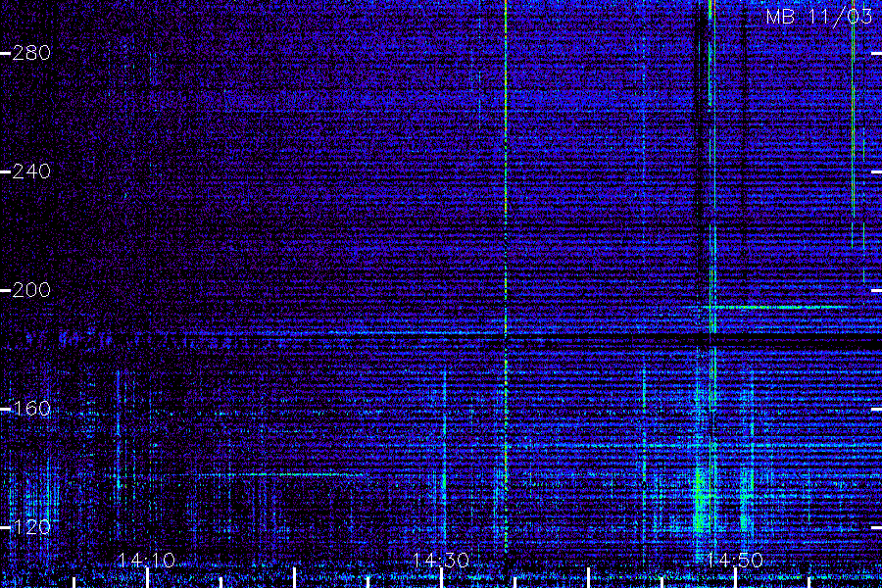The image size is (882, 588).
Task: Click the tick mark below 14:30
Action: pos(442,578)
